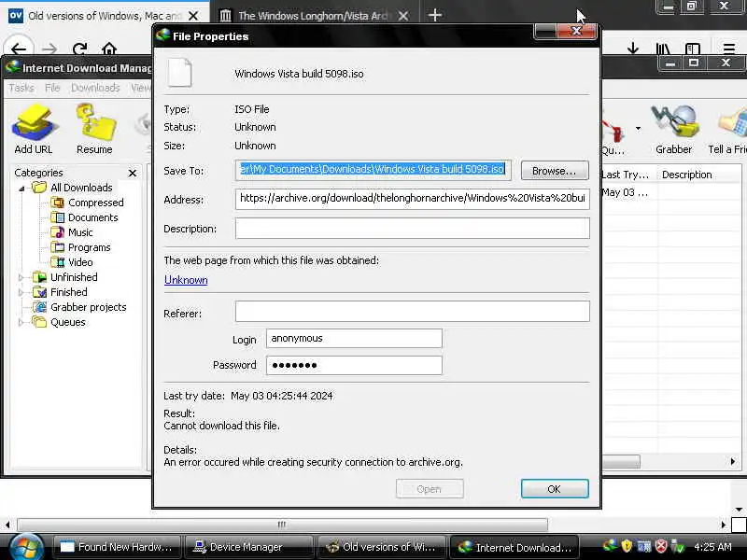Viewport: 747px width, 560px height.
Task: Select the Queues category
Action: click(67, 322)
